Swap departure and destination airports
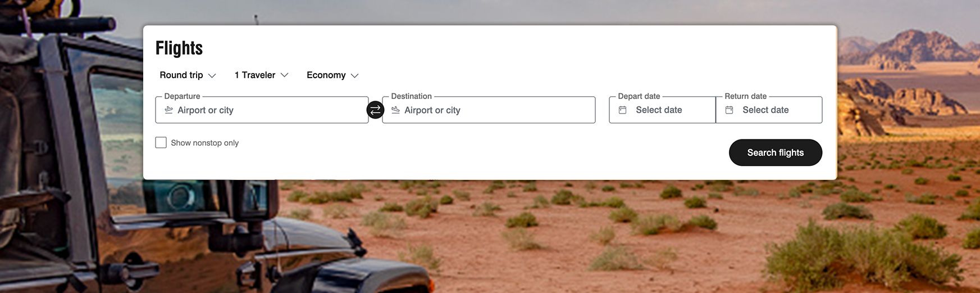This screenshot has width=980, height=293. pos(375,110)
